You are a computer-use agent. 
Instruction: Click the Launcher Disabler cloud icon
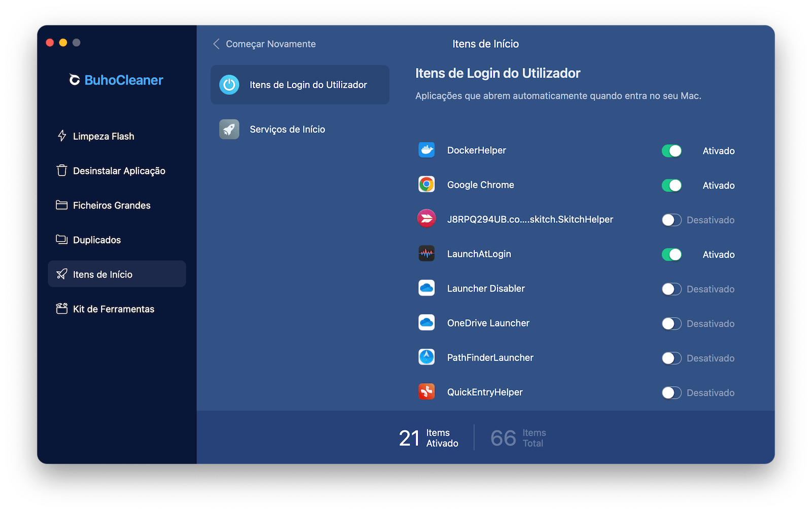426,288
